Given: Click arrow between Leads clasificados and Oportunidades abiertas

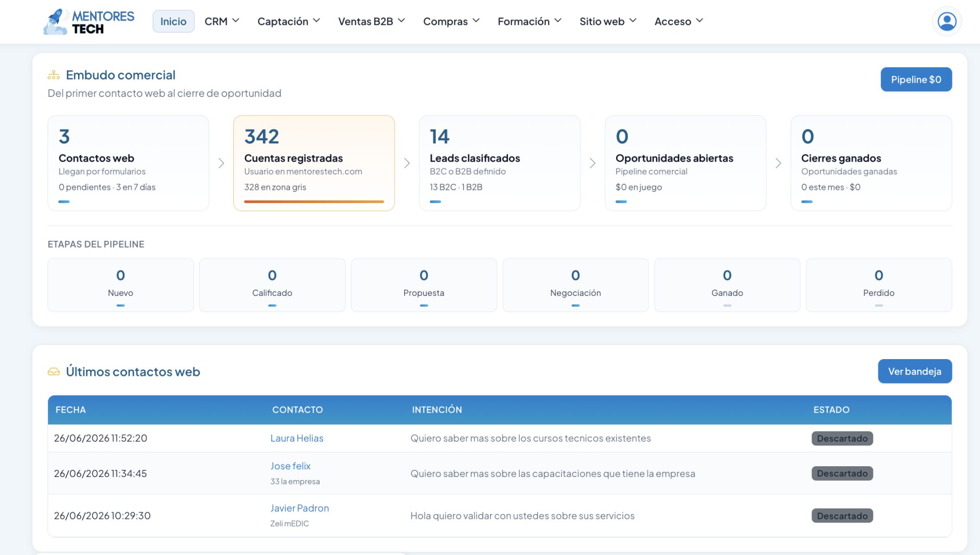Looking at the screenshot, I should pyautogui.click(x=593, y=163).
